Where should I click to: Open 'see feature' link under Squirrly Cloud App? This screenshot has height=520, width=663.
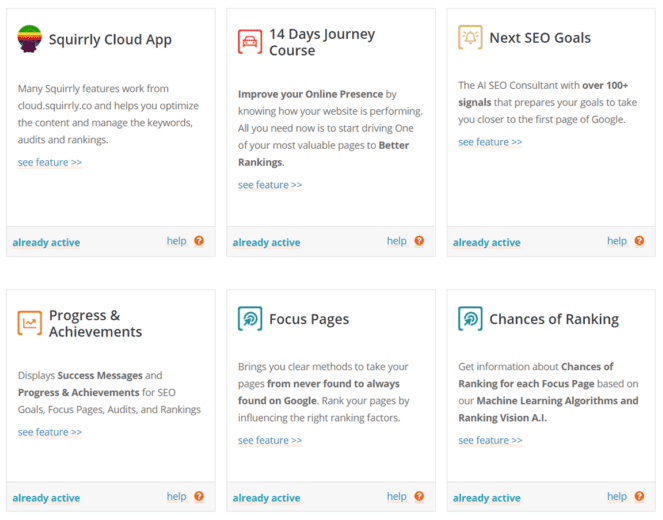(50, 162)
